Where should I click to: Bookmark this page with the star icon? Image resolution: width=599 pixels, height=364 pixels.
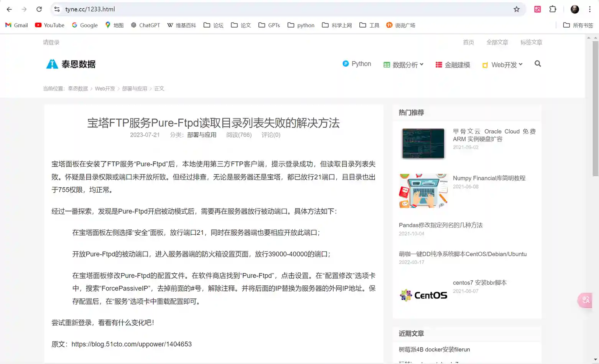coord(517,9)
